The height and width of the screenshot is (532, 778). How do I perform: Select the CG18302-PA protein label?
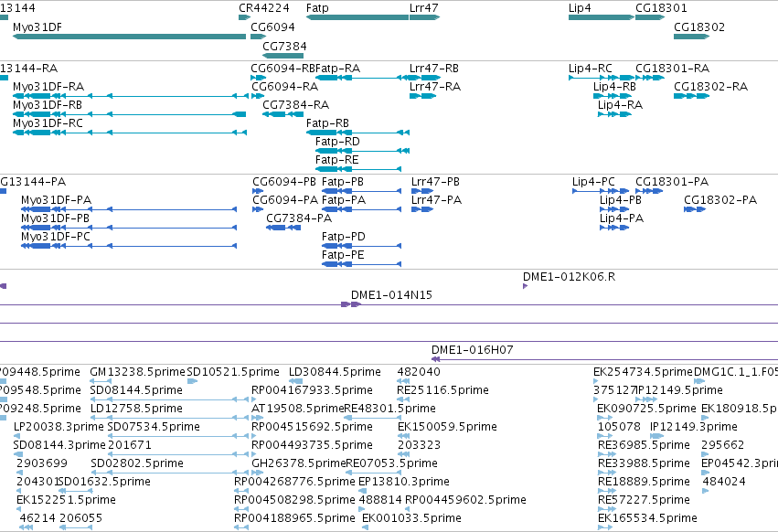pyautogui.click(x=720, y=200)
